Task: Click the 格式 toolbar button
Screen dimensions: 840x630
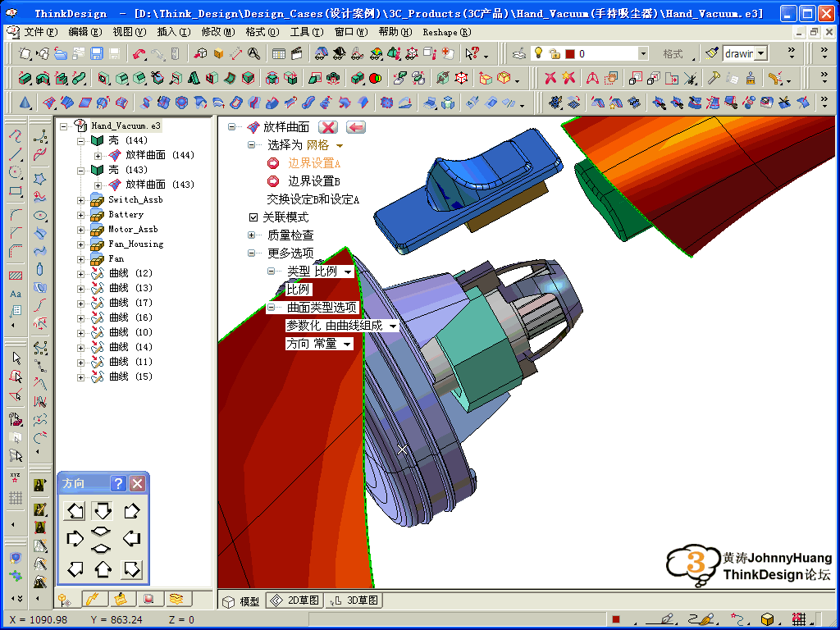Action: pos(673,53)
